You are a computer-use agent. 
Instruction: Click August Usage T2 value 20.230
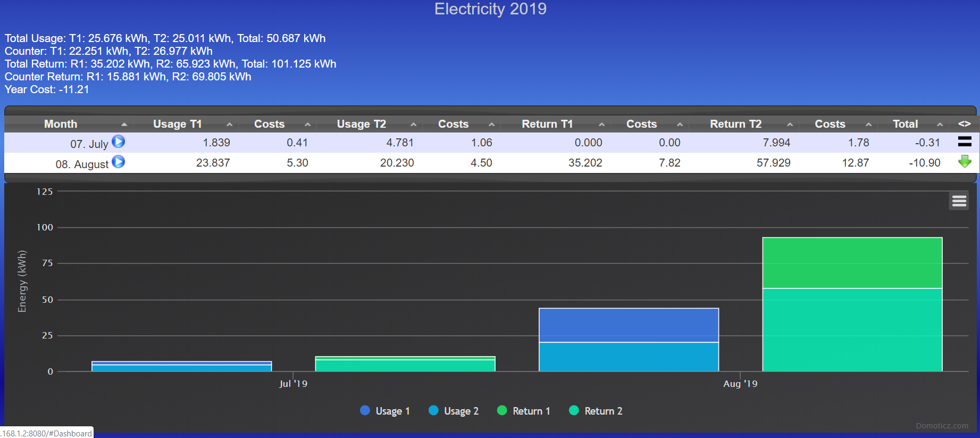click(x=397, y=163)
